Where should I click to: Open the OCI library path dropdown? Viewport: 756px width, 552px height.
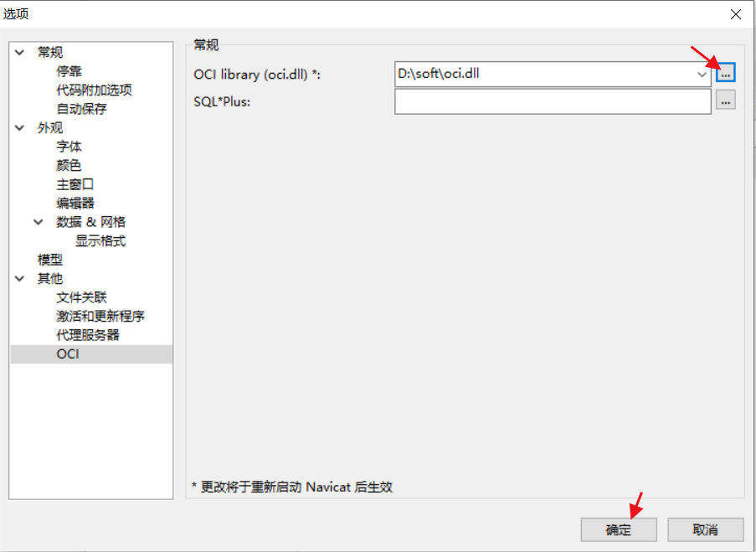(702, 74)
